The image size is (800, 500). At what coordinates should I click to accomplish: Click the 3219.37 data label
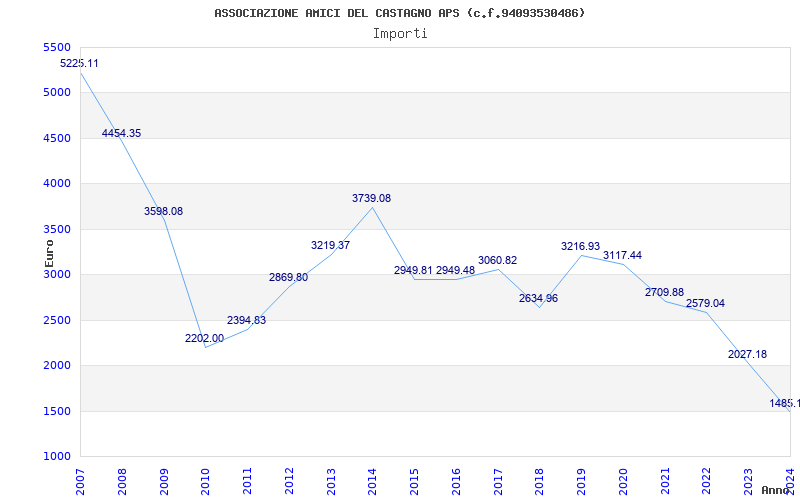(x=330, y=245)
